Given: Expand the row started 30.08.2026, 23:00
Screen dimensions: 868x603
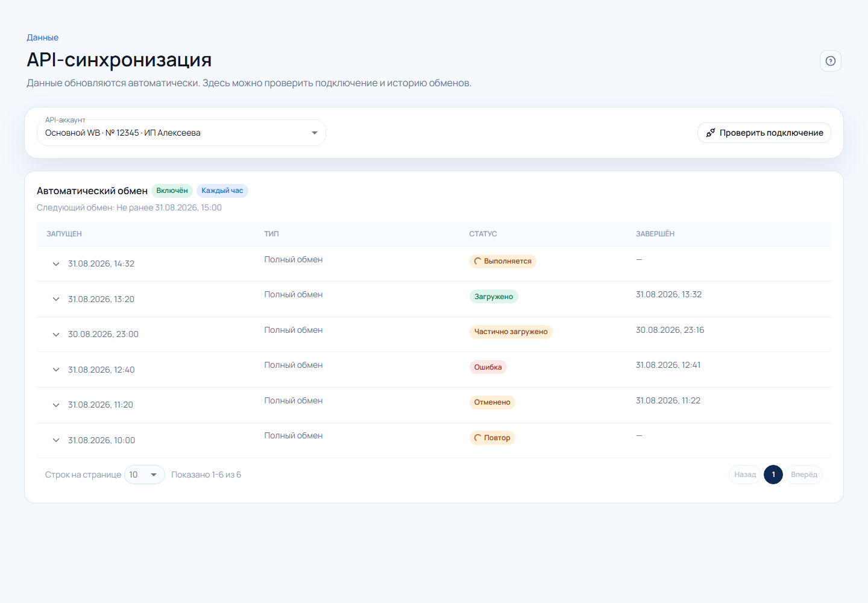Looking at the screenshot, I should pyautogui.click(x=56, y=335).
